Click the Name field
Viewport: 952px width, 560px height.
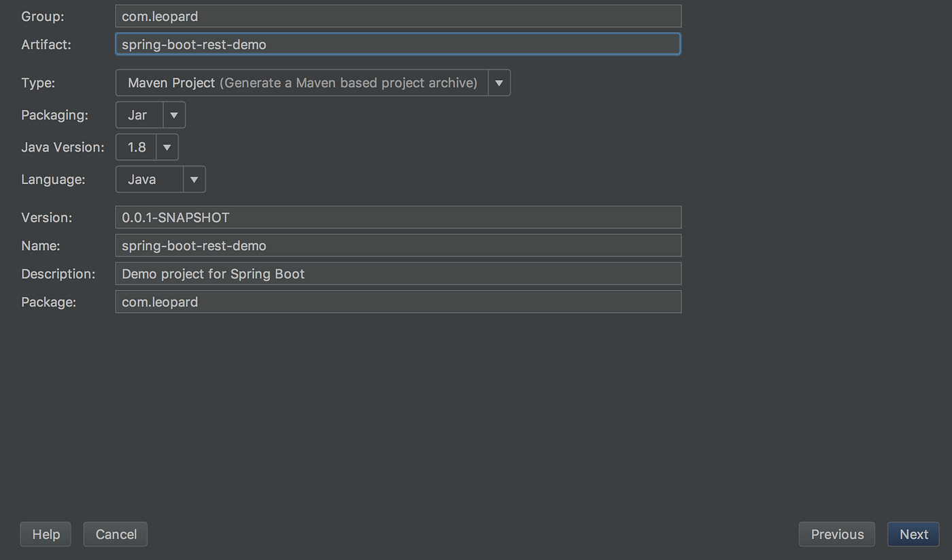(x=398, y=245)
